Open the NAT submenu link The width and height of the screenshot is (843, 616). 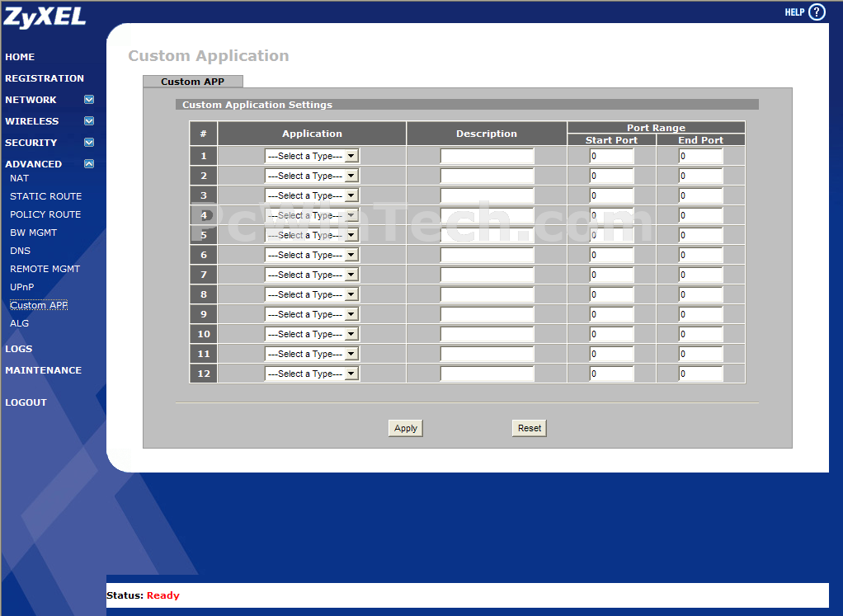click(x=19, y=178)
